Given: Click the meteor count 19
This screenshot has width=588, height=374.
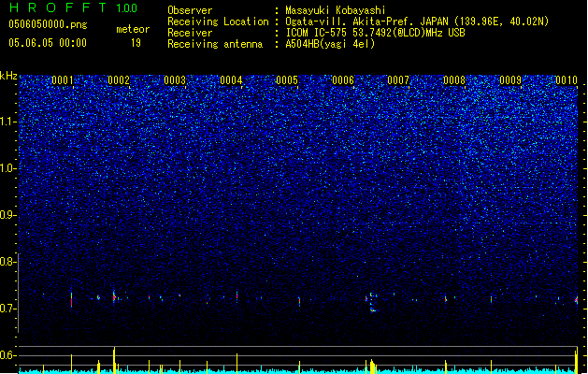Looking at the screenshot, I should click(x=136, y=43).
